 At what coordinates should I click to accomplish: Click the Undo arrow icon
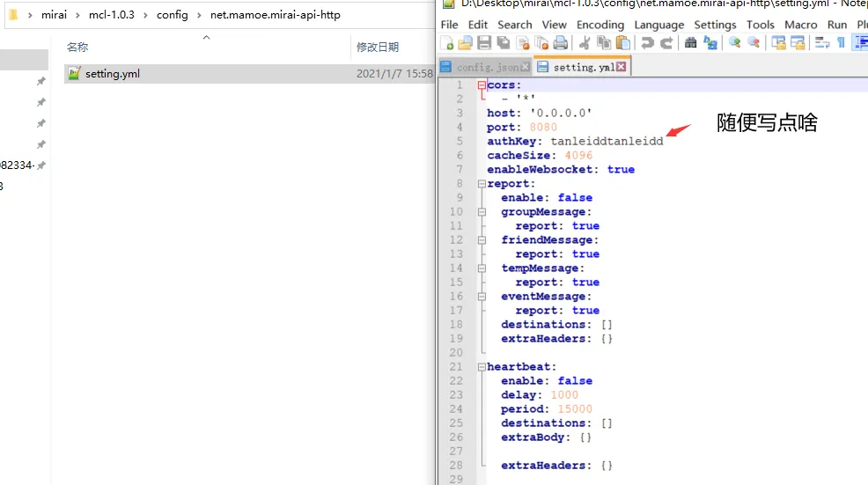click(x=647, y=42)
